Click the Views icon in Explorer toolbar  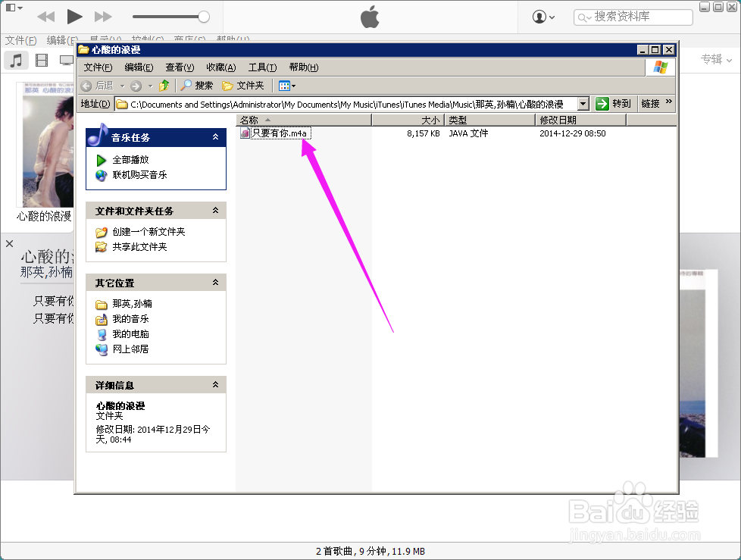283,85
